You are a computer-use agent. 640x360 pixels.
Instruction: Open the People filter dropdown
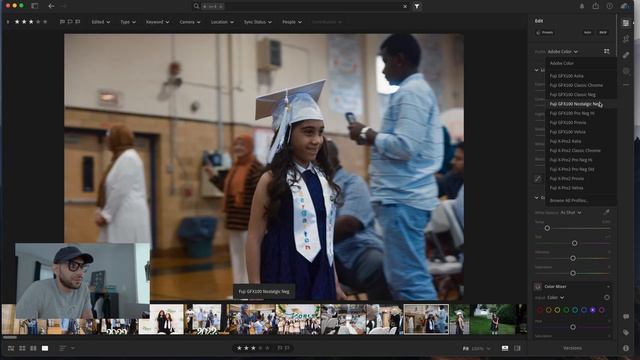[292, 22]
